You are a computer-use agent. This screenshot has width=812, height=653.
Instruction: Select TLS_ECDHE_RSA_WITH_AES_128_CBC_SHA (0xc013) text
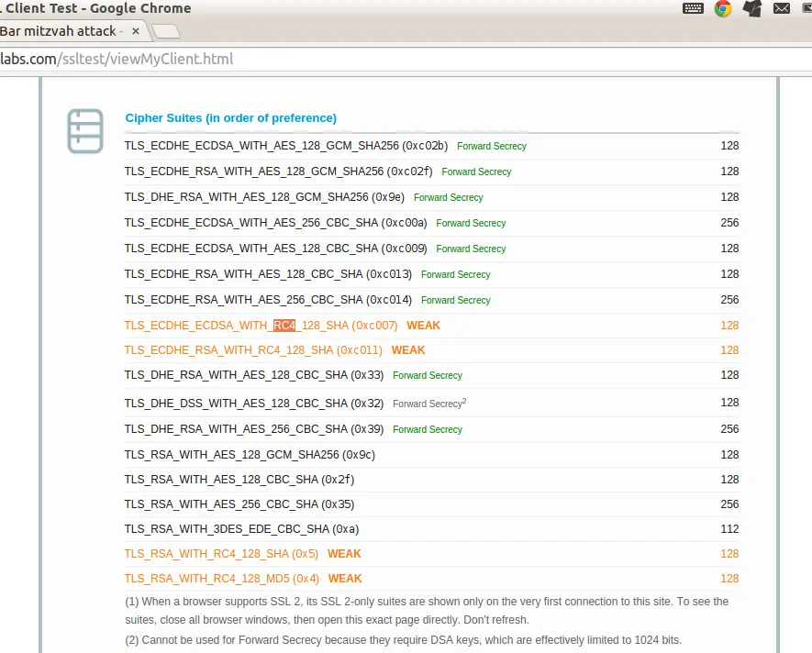point(268,274)
